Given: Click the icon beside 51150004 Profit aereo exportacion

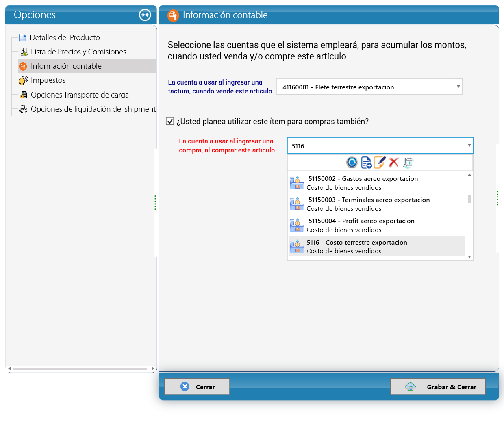Looking at the screenshot, I should (x=297, y=225).
